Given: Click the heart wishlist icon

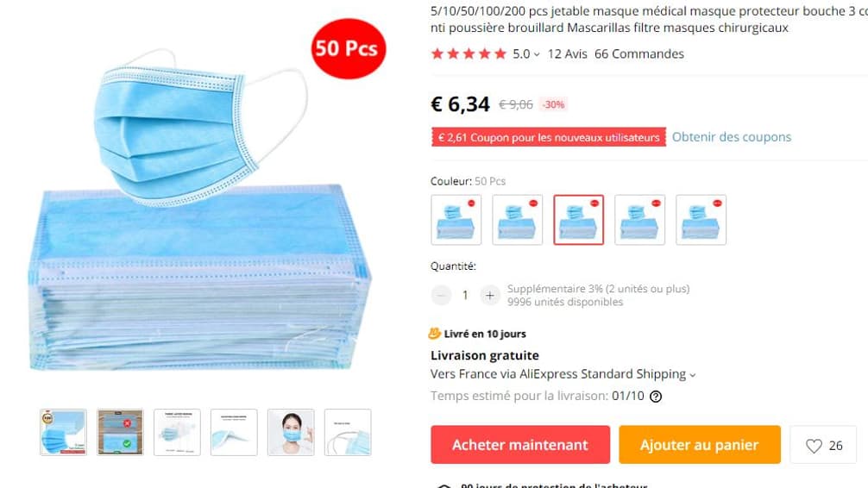Looking at the screenshot, I should point(814,446).
